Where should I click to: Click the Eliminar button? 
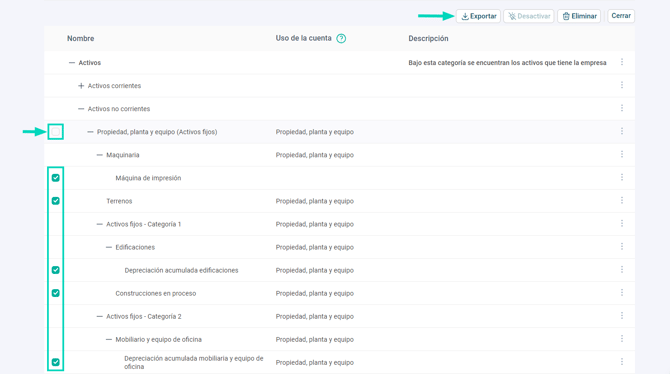[579, 16]
